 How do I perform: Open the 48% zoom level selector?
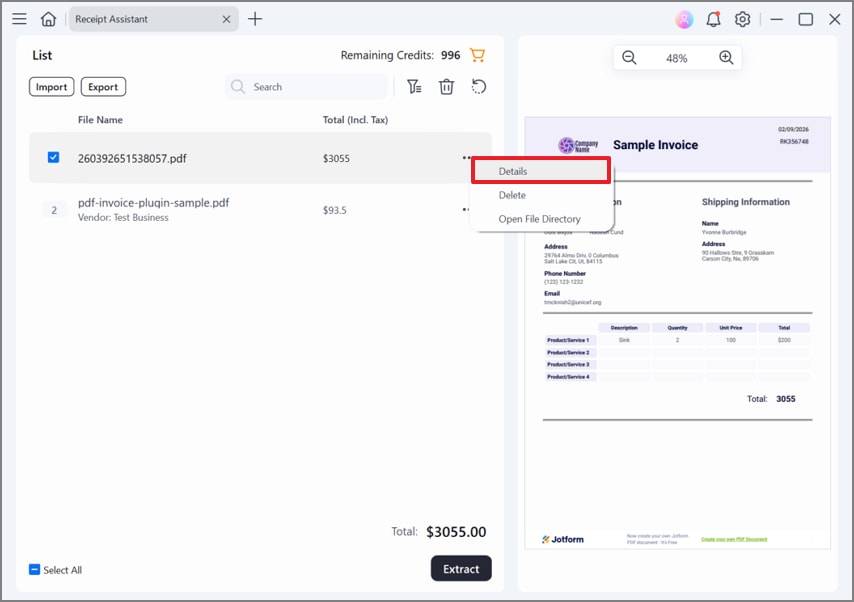coord(677,57)
